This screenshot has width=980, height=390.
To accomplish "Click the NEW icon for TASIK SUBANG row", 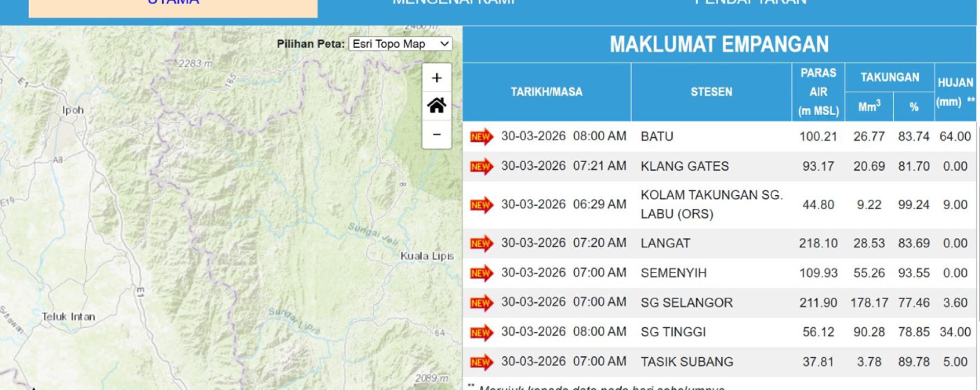I will point(481,362).
